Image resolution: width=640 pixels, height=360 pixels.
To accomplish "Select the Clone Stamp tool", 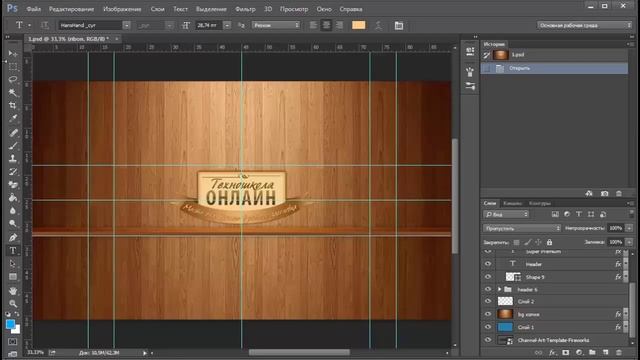I will click(x=13, y=158).
